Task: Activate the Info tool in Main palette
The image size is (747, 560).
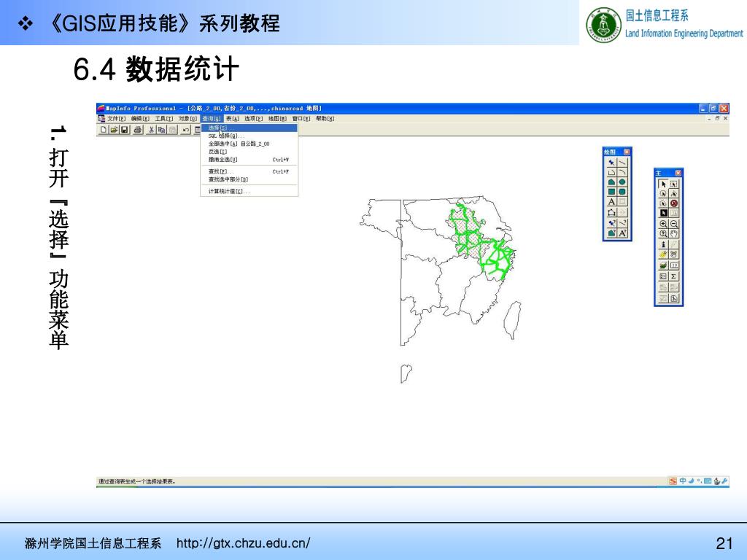Action: click(663, 245)
